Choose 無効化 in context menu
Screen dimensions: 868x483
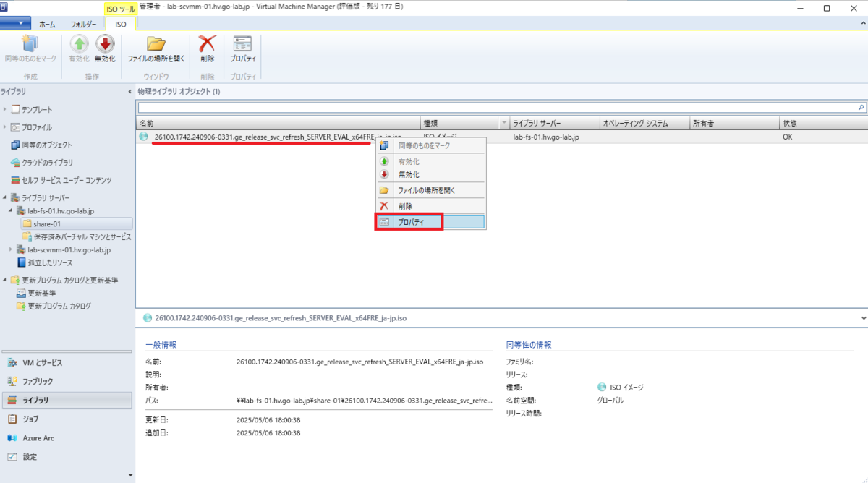[x=430, y=174]
